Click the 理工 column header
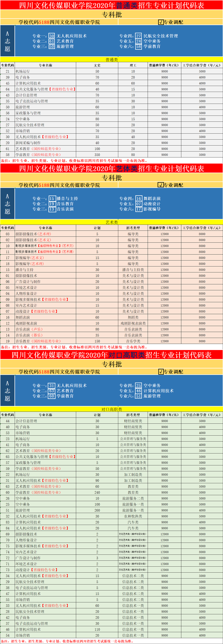 [x=133, y=65]
